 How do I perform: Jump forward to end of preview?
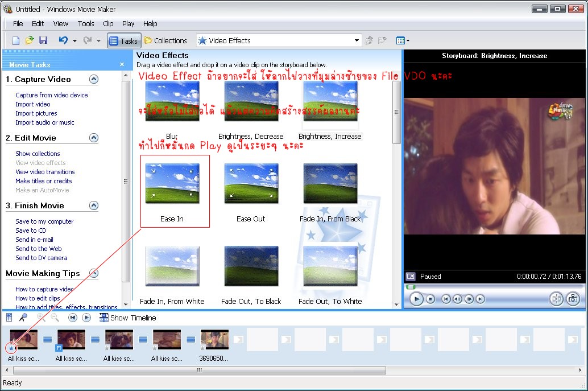(481, 299)
